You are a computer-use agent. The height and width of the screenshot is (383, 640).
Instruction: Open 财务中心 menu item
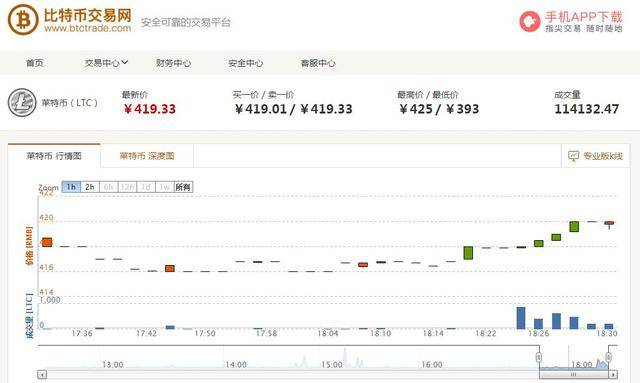pyautogui.click(x=173, y=63)
